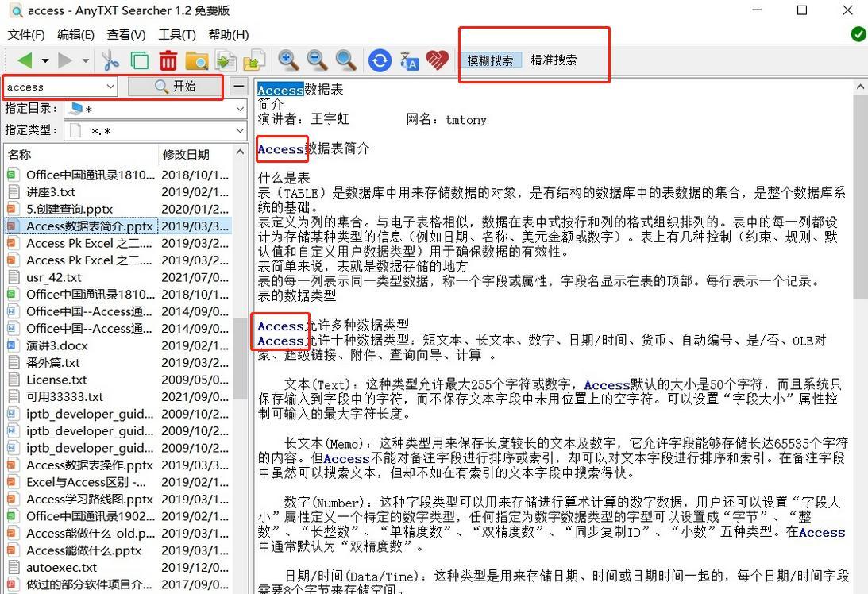Open the Translate (文A) icon
The image size is (868, 594).
[x=408, y=60]
